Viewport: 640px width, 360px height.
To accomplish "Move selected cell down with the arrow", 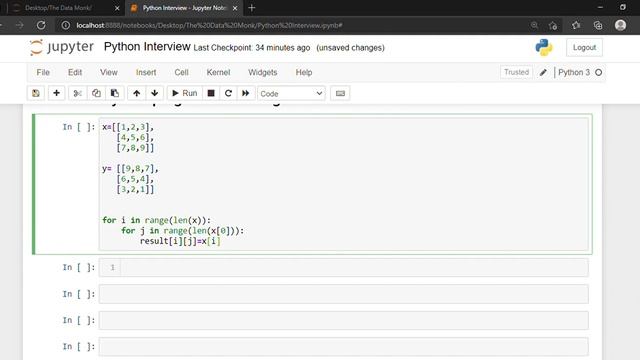I will 155,93.
